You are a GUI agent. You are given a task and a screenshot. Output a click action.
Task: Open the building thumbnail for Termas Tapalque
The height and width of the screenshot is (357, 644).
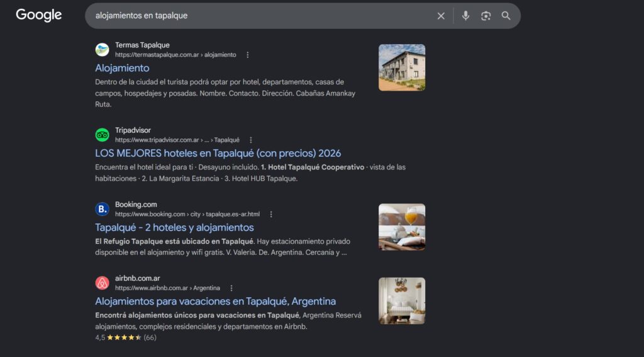pyautogui.click(x=402, y=67)
